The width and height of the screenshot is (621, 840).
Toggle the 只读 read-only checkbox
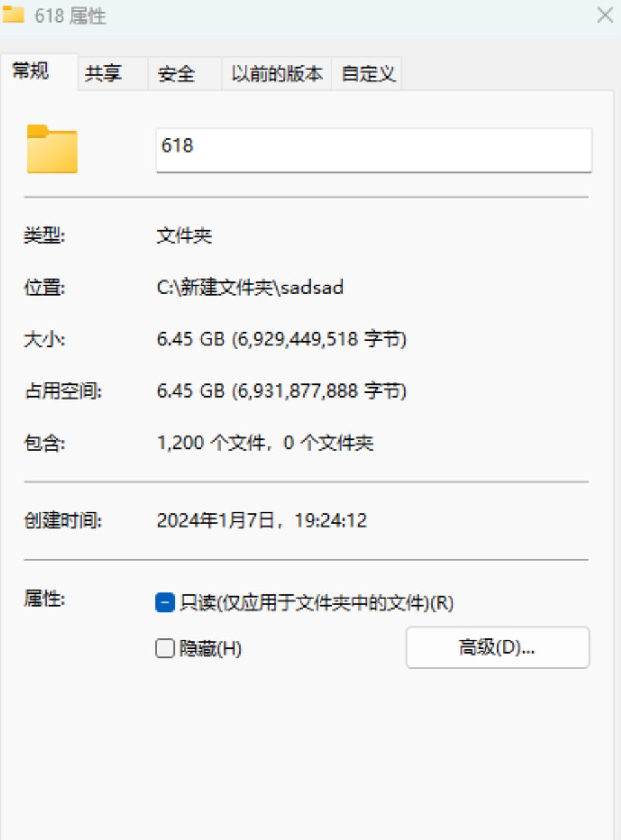[x=165, y=603]
